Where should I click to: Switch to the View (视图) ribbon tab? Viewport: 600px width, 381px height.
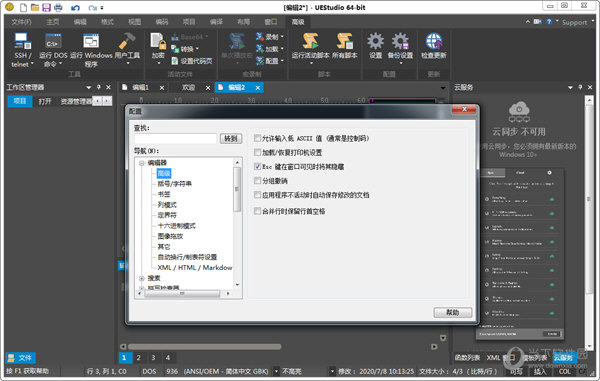point(134,22)
